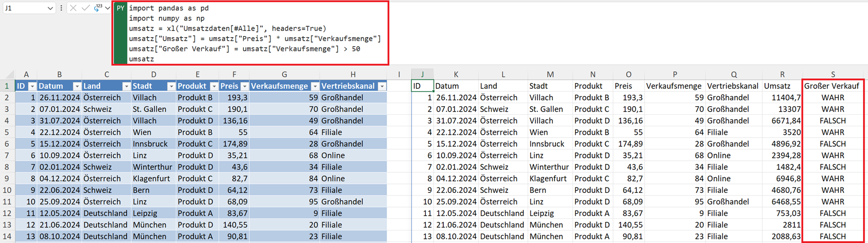Viewport: 868px width, 243px height.
Task: Click the cancel (X) formula entry icon
Action: pyautogui.click(x=73, y=8)
